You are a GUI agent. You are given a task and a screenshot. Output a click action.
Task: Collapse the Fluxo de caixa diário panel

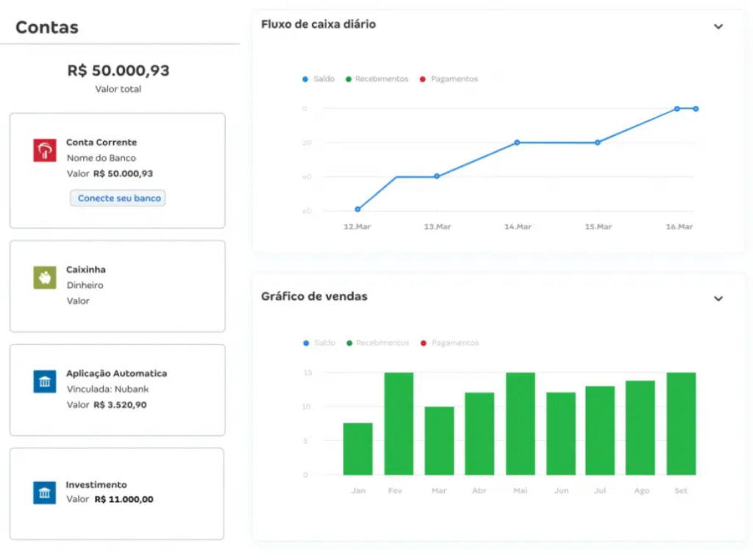tap(718, 26)
